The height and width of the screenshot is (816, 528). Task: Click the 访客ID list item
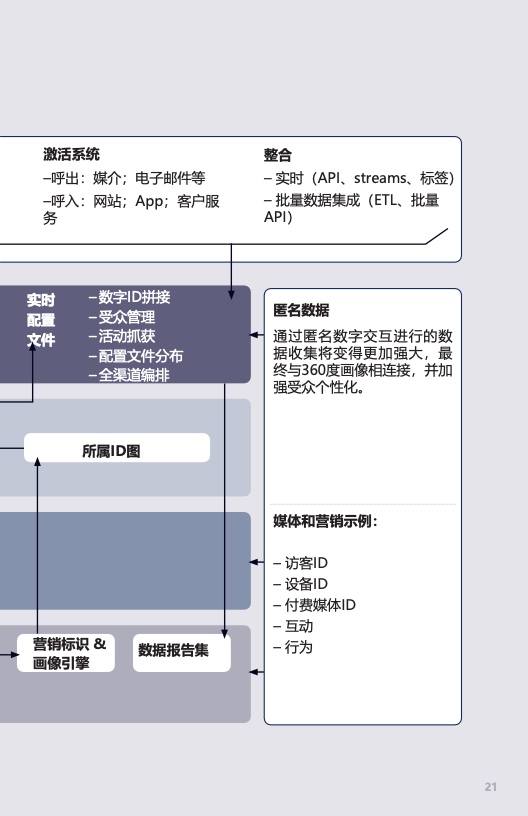(301, 563)
